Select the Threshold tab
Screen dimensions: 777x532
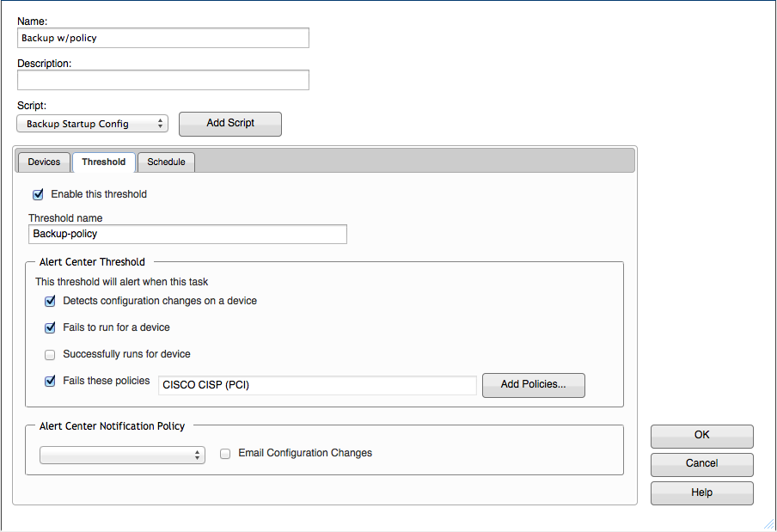click(103, 162)
